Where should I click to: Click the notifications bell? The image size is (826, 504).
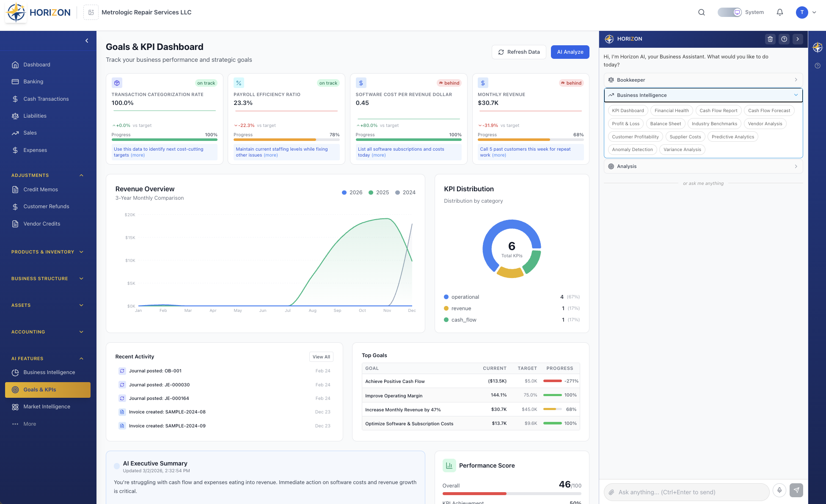click(780, 12)
